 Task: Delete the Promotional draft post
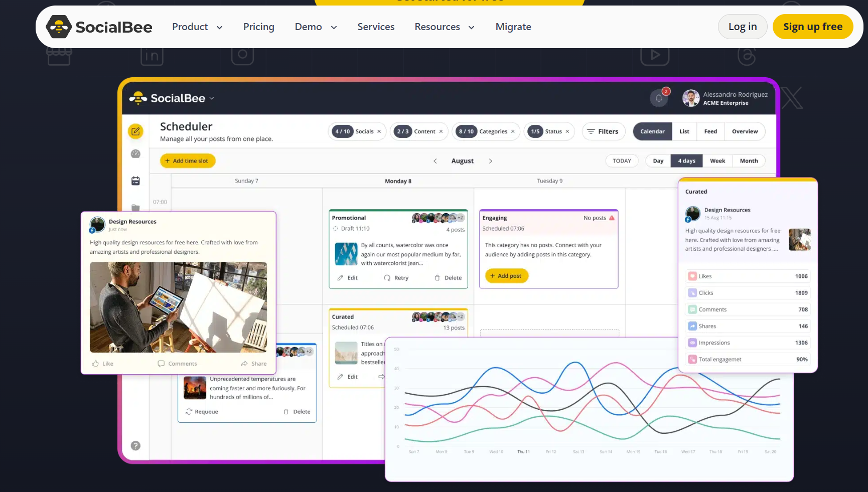point(448,278)
